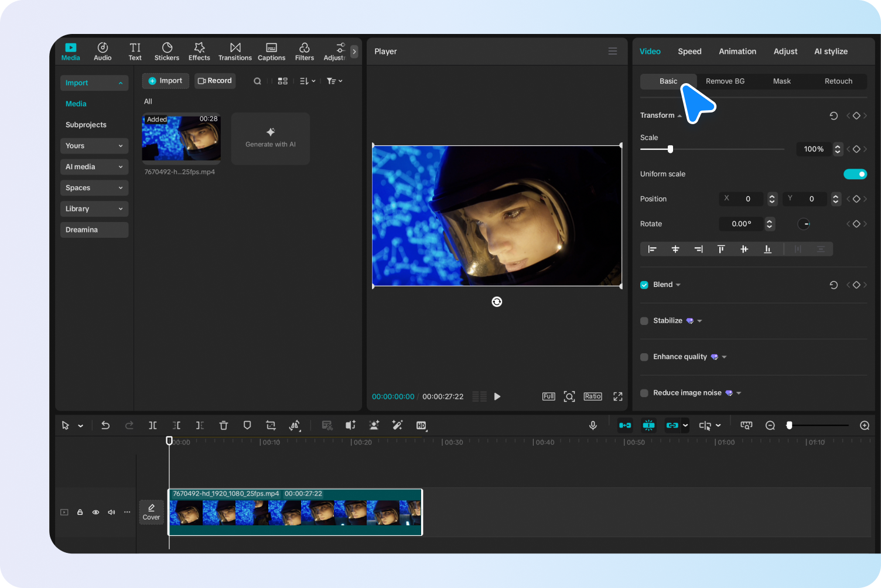Screen dimensions: 881x588
Task: Click the Mirror/flip icon in the timeline toolbar
Action: click(295, 425)
